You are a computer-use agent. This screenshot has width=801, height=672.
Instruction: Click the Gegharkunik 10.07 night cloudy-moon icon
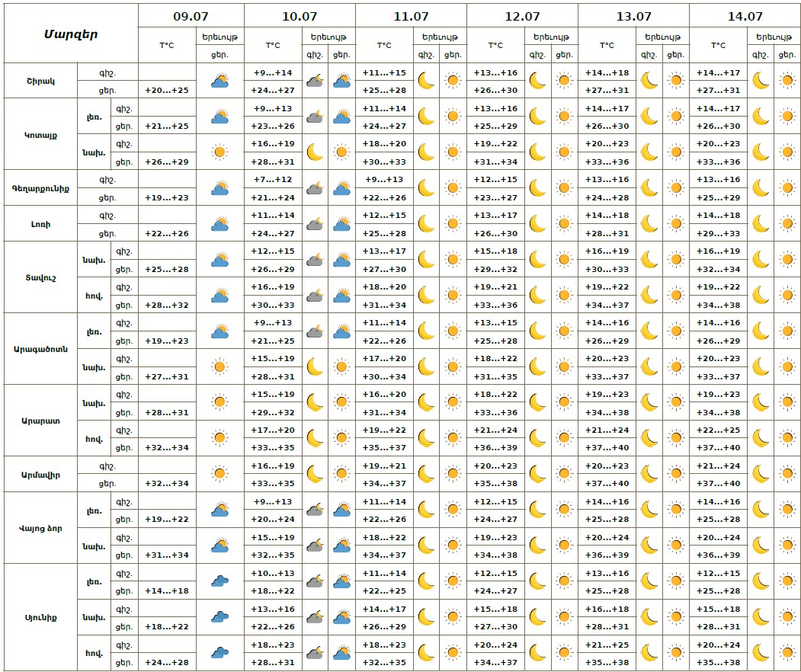click(315, 188)
